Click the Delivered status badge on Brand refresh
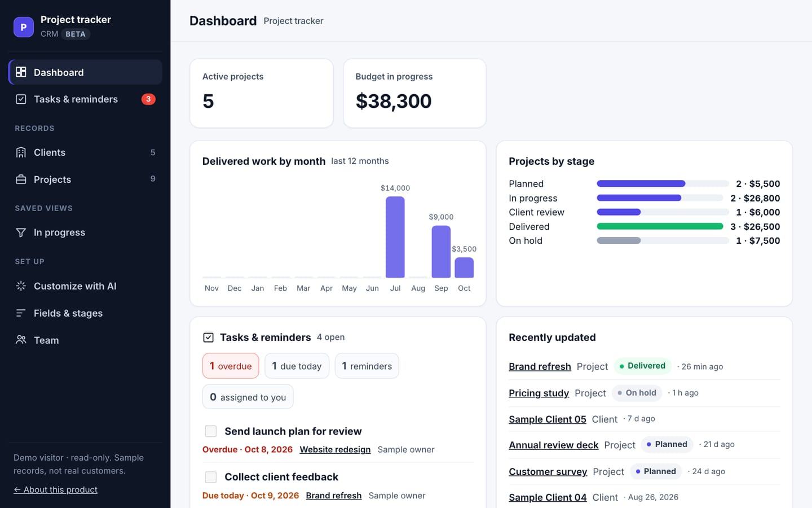The width and height of the screenshot is (812, 508). 642,366
